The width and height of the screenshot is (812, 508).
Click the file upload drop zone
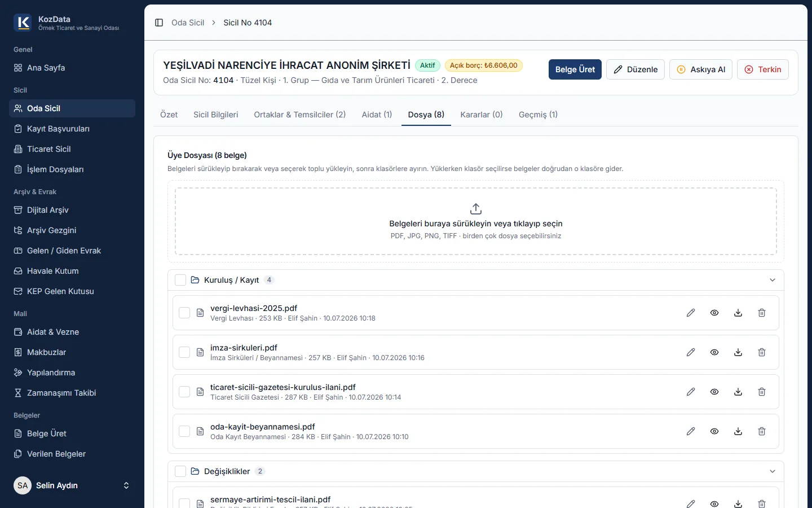pos(476,221)
